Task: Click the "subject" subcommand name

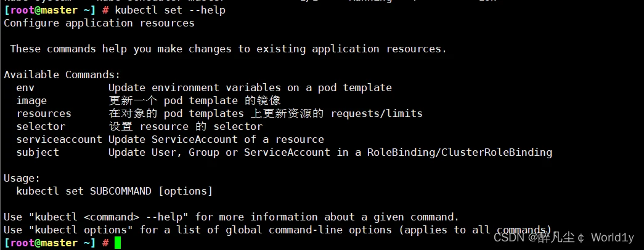Action: tap(38, 152)
